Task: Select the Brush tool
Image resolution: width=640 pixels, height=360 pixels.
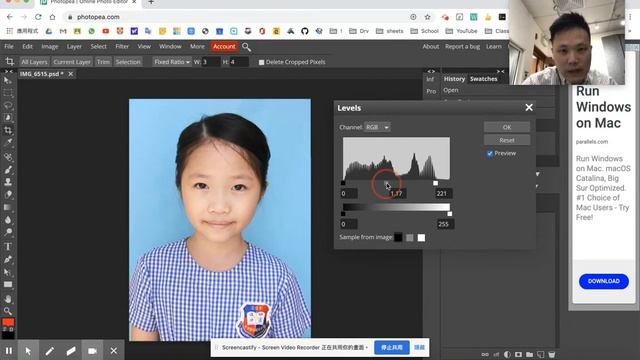Action: (7, 169)
